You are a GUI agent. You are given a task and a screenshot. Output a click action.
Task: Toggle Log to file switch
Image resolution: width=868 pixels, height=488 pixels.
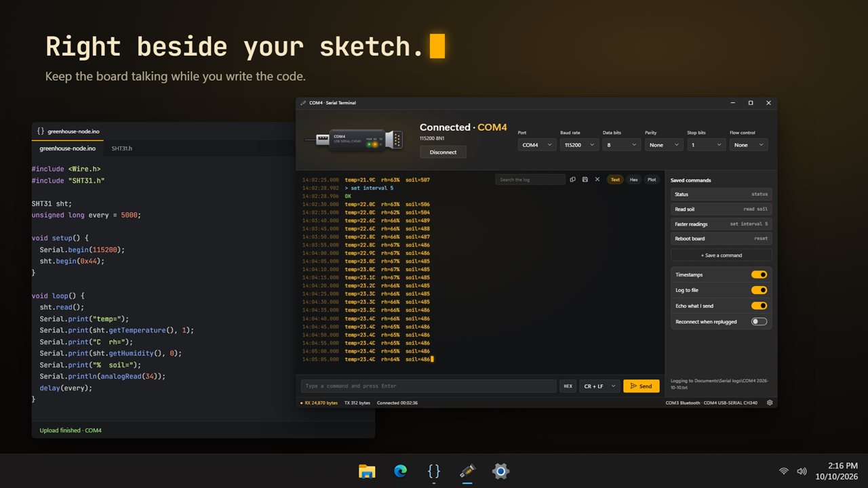[x=759, y=290]
